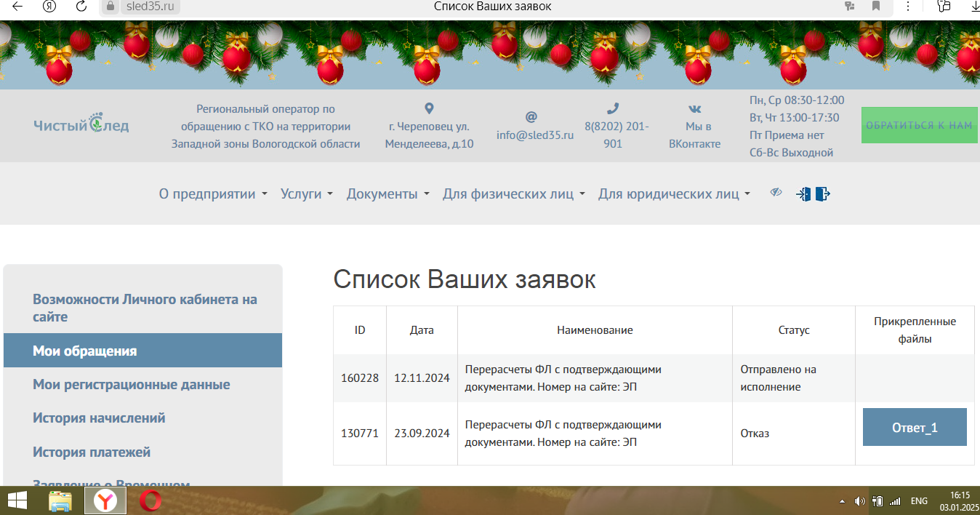Screen dimensions: 980x515
Task: Click the Чистый След logo
Action: [81, 124]
